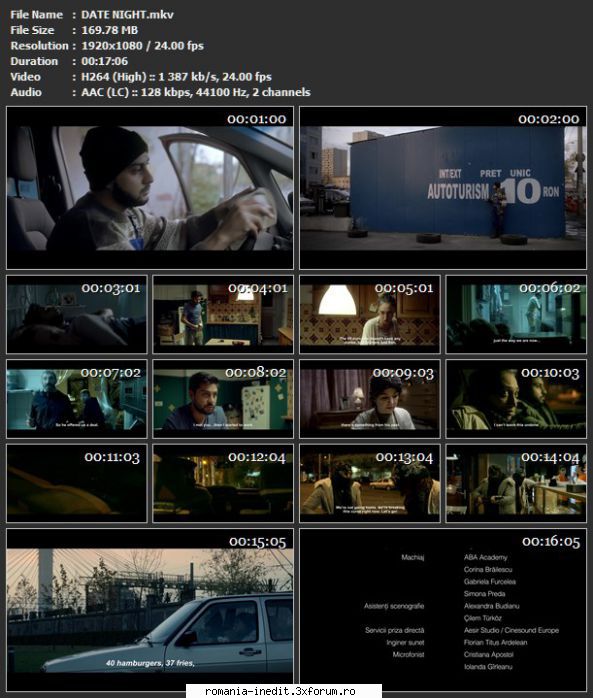
Task: Choose the 00:10:03 frame thumbnail
Action: [516, 399]
